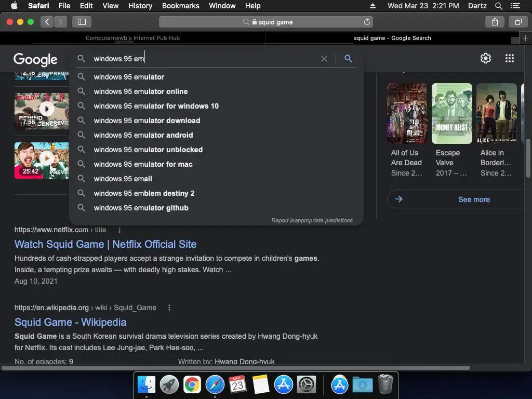
Task: Click the blue Google search magnifier button
Action: pos(348,58)
